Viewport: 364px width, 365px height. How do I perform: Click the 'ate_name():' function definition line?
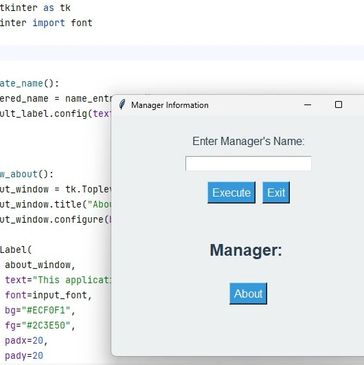(x=29, y=83)
